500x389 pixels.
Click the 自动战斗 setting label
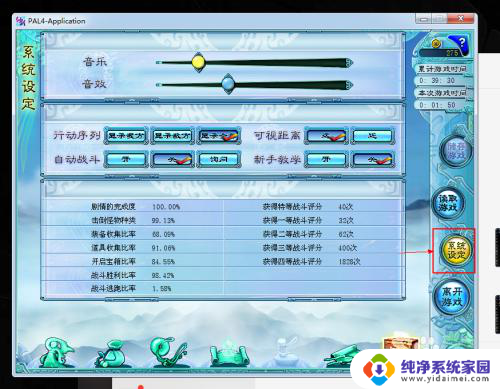(x=77, y=160)
